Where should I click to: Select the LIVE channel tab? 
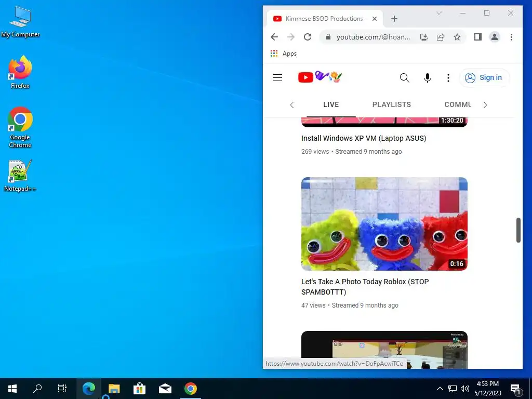tap(331, 104)
